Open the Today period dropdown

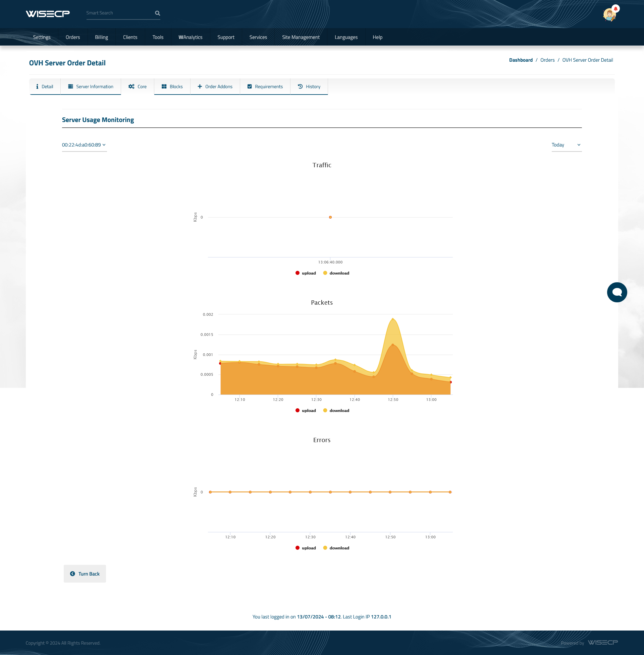pos(567,145)
